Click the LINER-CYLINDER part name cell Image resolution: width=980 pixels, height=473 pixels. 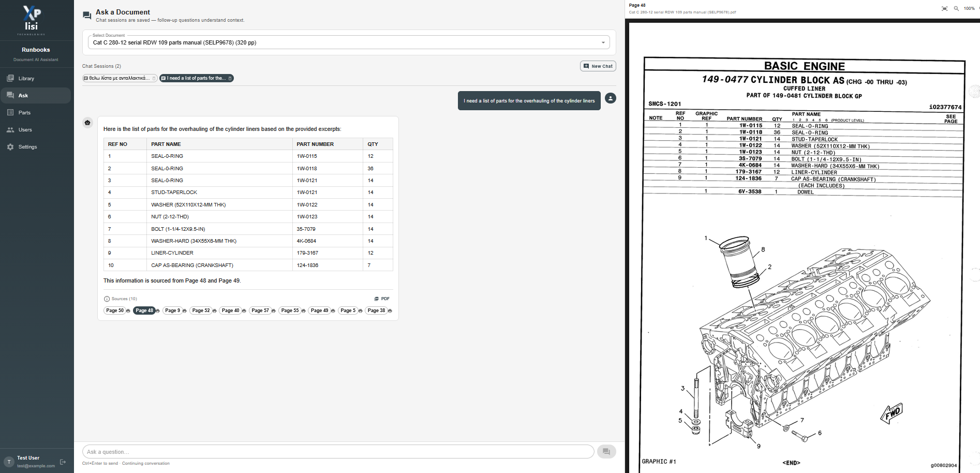tap(220, 253)
